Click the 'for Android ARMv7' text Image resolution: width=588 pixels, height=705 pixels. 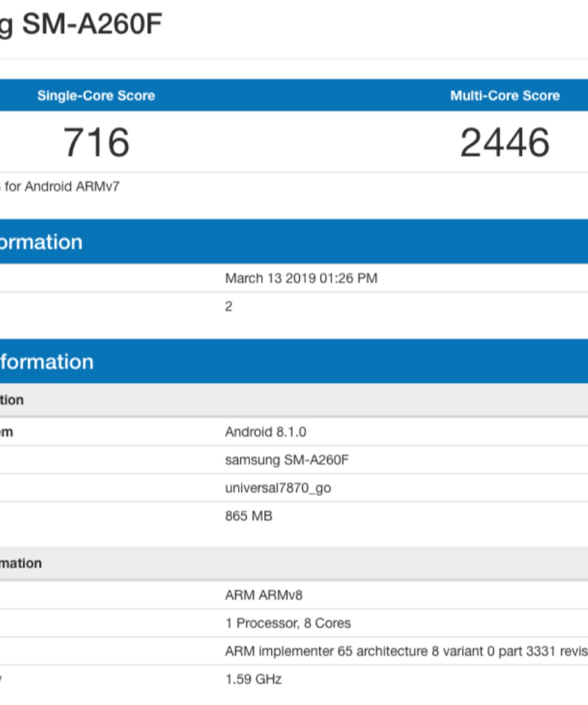pos(61,187)
